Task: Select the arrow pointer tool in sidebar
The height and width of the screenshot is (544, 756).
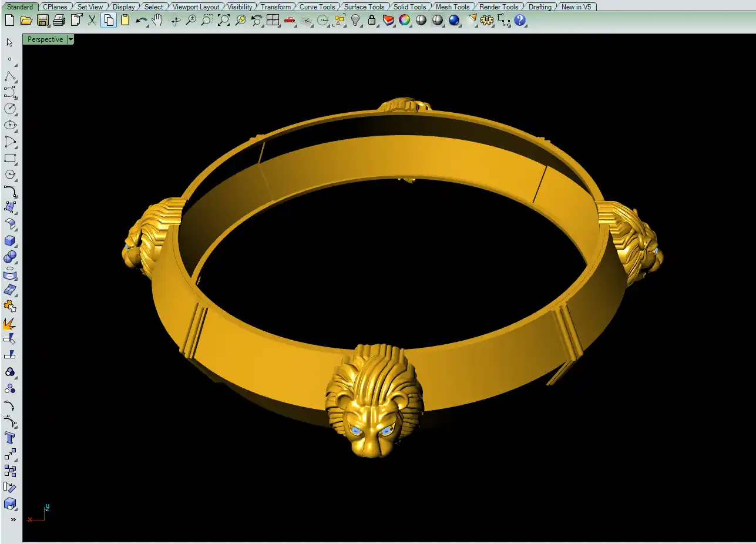Action: click(x=10, y=42)
